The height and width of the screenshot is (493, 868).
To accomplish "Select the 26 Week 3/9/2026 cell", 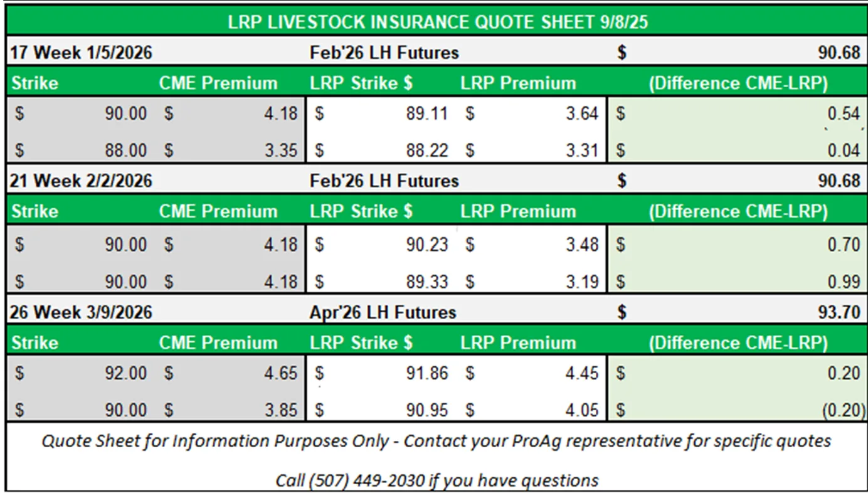I will 82,312.
